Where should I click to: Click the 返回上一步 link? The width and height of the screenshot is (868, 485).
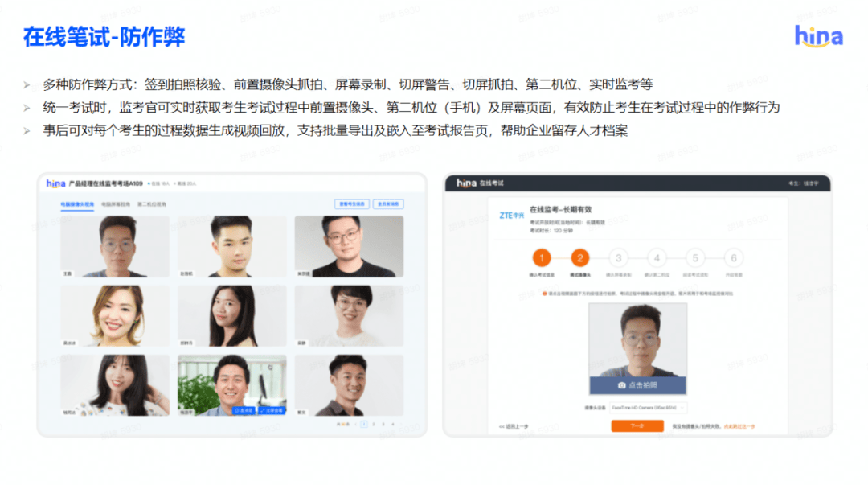pyautogui.click(x=514, y=427)
